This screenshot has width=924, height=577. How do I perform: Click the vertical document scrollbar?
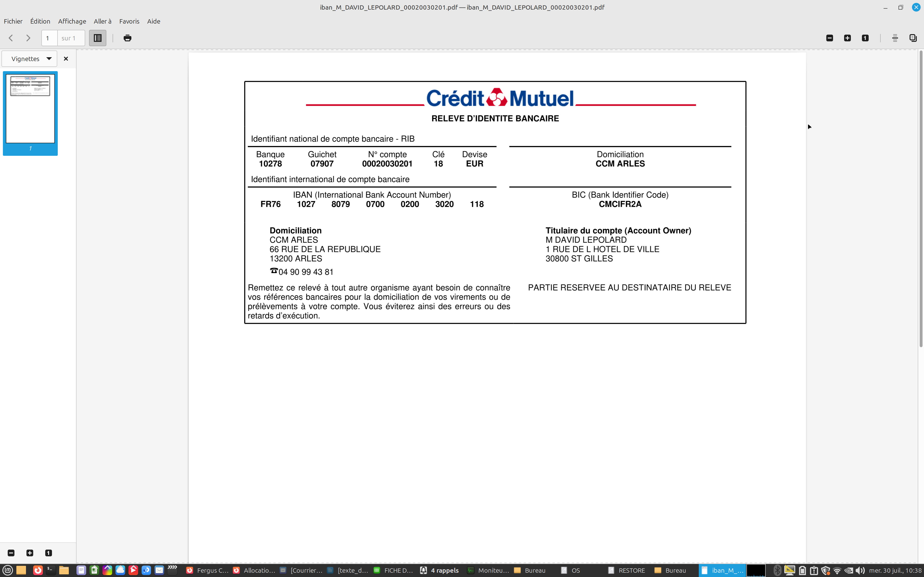(x=921, y=198)
